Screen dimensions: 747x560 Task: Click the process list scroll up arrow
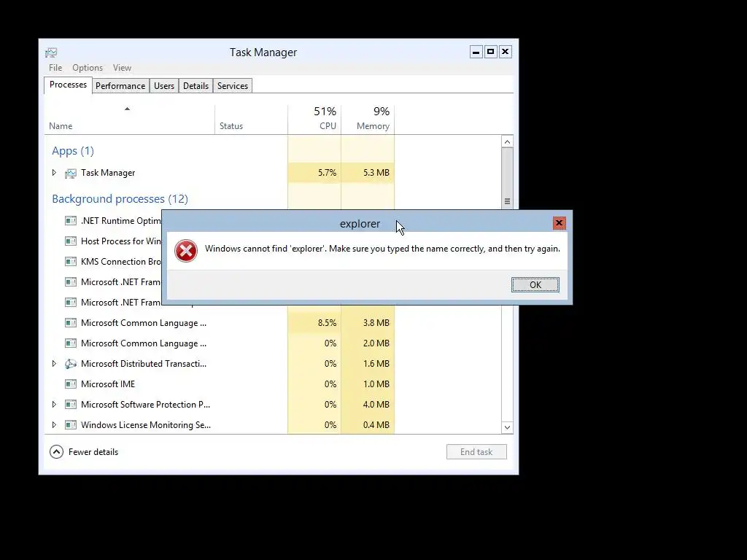click(508, 142)
